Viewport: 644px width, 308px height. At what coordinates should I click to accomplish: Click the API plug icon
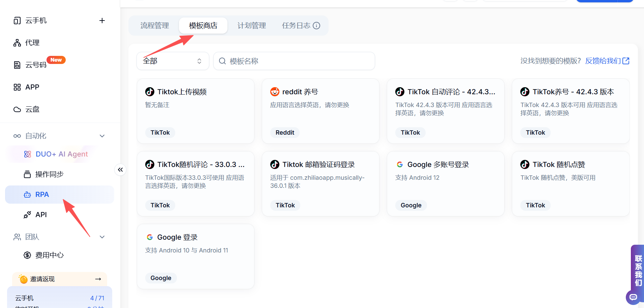27,215
